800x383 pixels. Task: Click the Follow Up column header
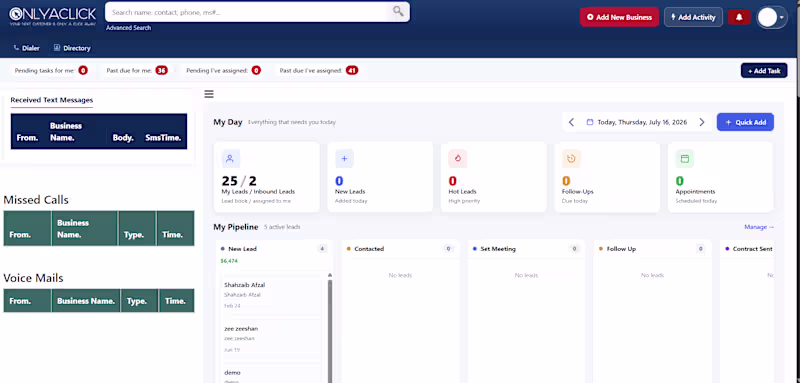pyautogui.click(x=652, y=249)
